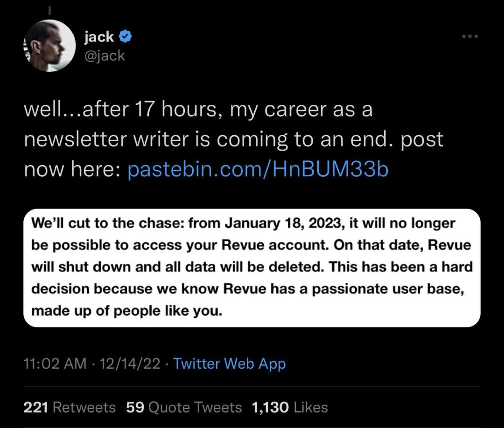Click the display name "jack"
504x428 pixels.
point(99,37)
